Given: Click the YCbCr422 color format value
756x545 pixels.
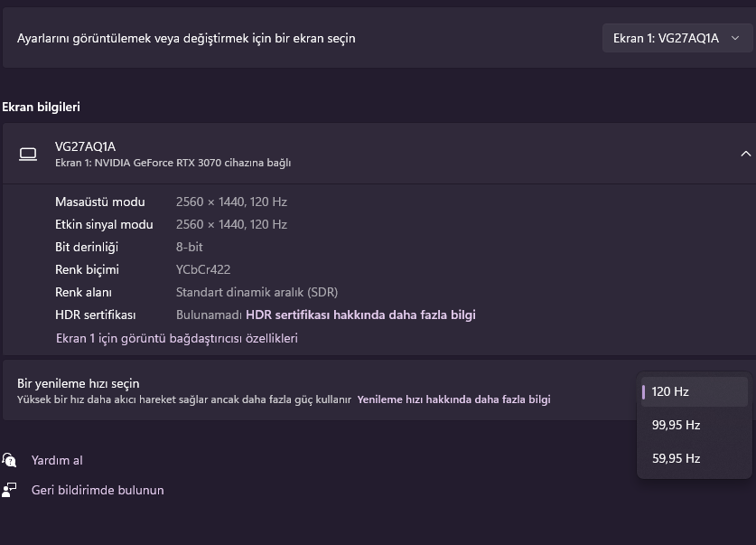Looking at the screenshot, I should point(204,269).
